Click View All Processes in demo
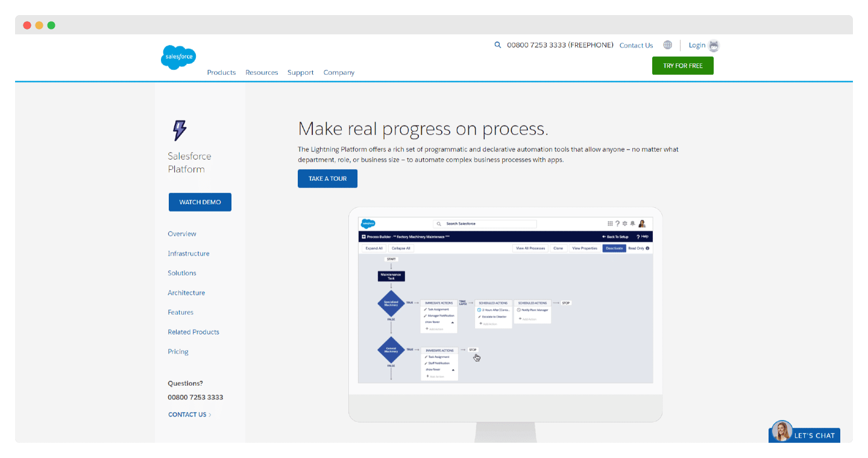Screen dimensions: 868x458 pos(530,248)
